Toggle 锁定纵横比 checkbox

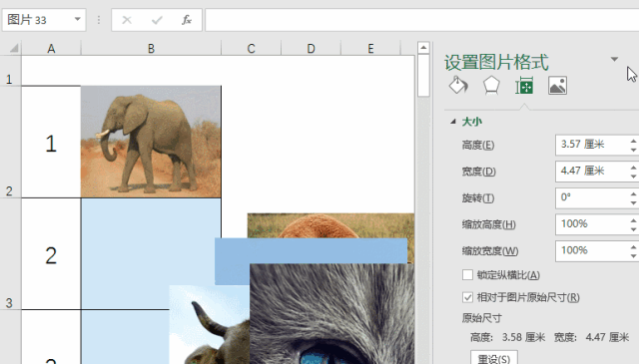(467, 275)
